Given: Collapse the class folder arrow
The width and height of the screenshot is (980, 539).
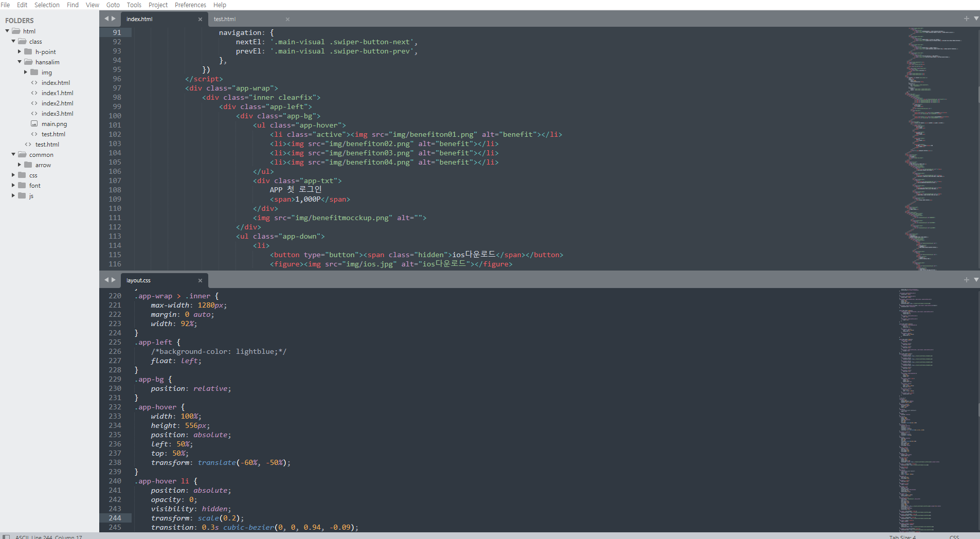Looking at the screenshot, I should 13,41.
